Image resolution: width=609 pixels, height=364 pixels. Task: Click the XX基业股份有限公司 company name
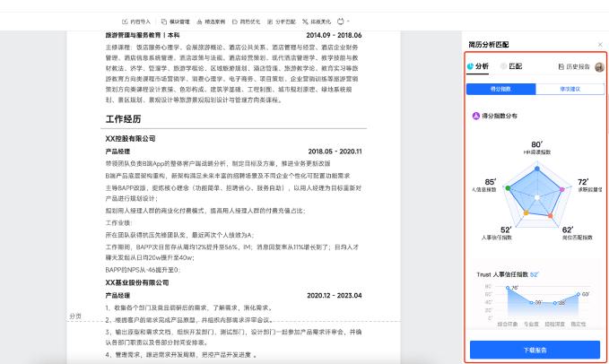click(137, 282)
